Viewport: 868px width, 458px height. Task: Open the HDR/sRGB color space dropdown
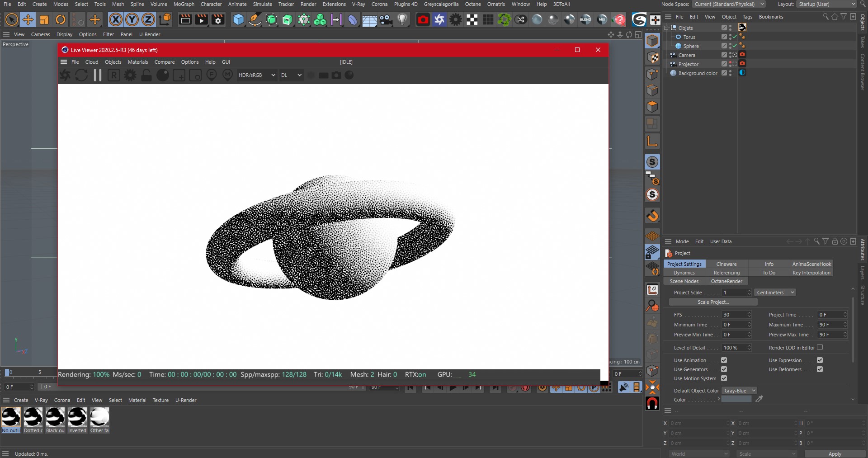(x=256, y=76)
